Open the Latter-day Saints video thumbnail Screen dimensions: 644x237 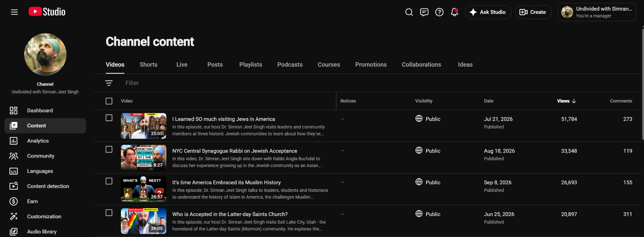[x=144, y=221]
